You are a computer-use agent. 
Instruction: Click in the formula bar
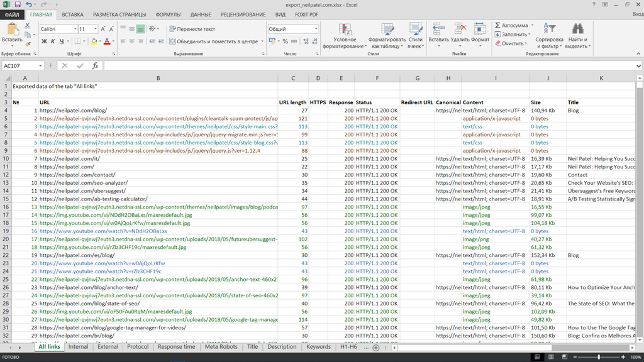point(369,65)
